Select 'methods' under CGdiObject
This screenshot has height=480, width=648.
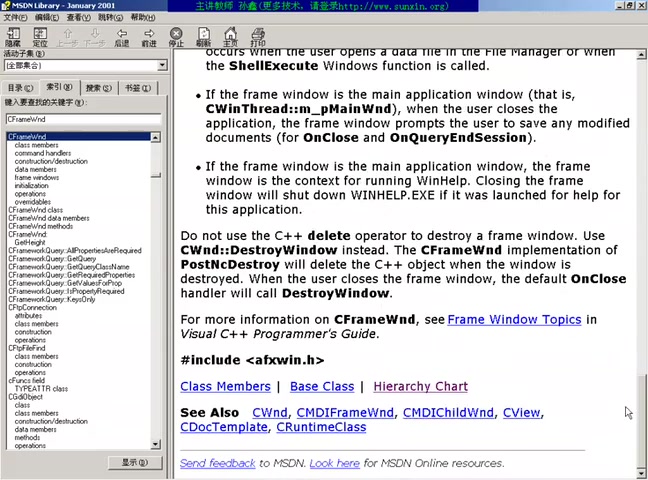(27, 437)
